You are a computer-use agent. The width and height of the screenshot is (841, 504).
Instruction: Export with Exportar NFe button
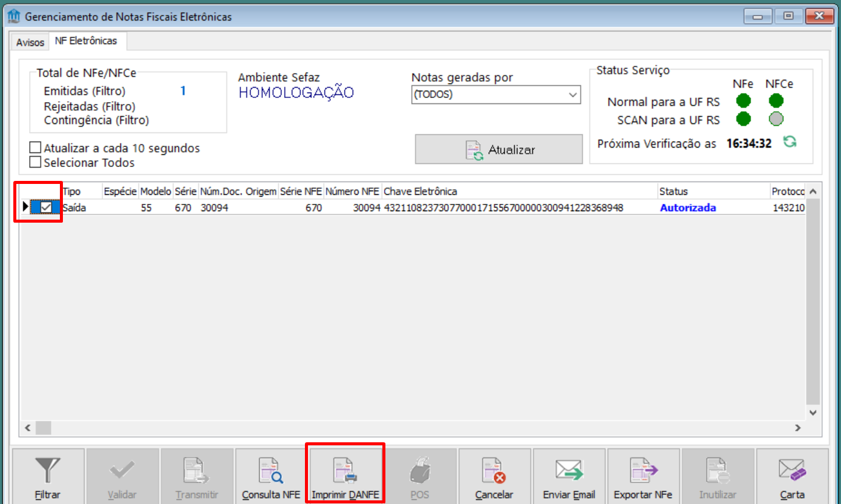(643, 476)
